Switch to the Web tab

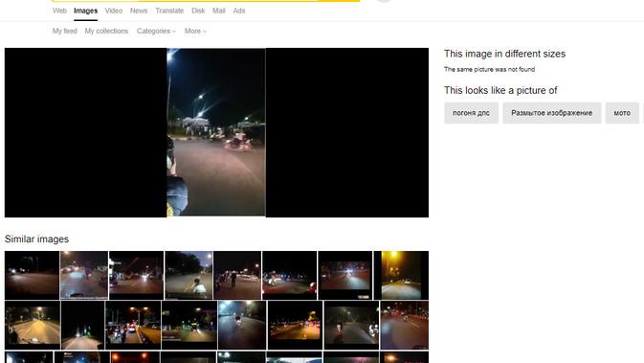click(x=59, y=11)
